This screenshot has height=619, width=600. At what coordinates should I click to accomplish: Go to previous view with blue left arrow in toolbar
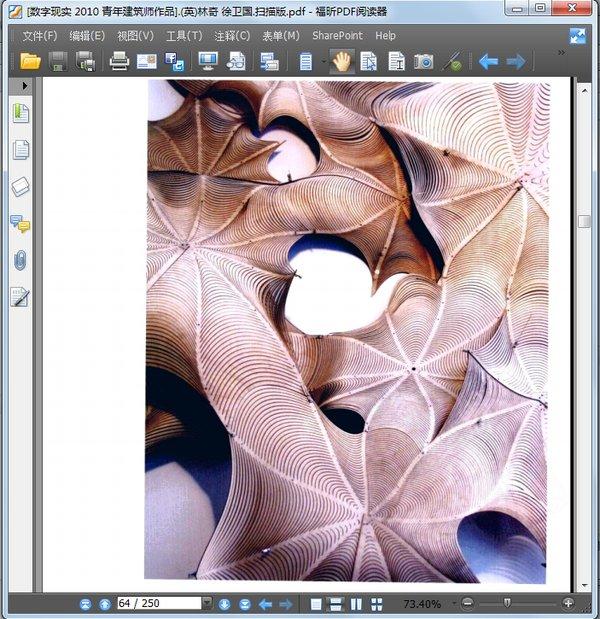click(488, 62)
